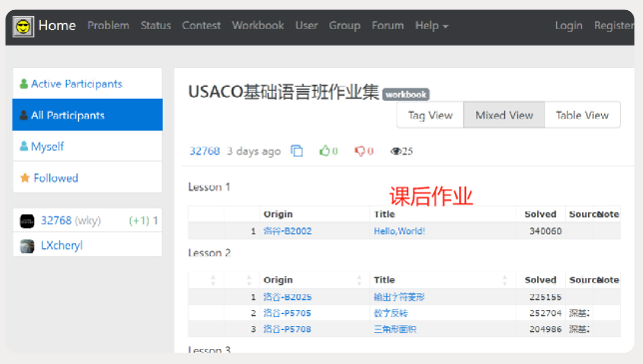Click the Myself person icon
The width and height of the screenshot is (643, 364).
pos(24,146)
